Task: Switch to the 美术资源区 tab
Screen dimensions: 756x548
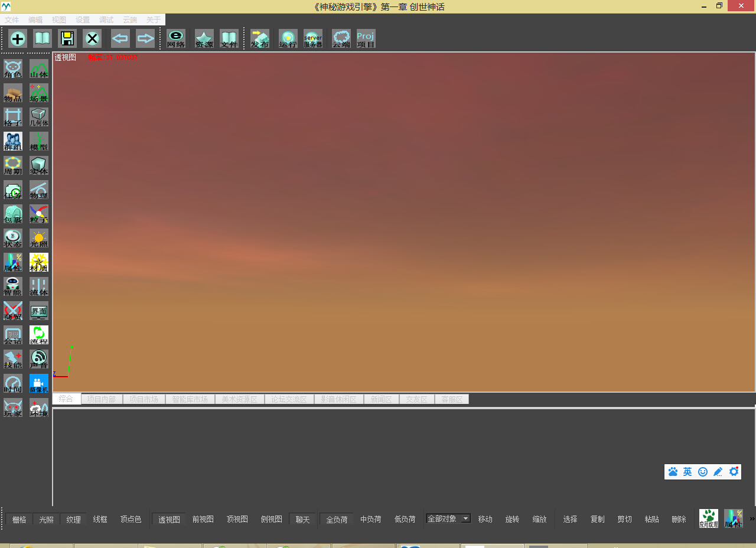Action: (x=240, y=399)
